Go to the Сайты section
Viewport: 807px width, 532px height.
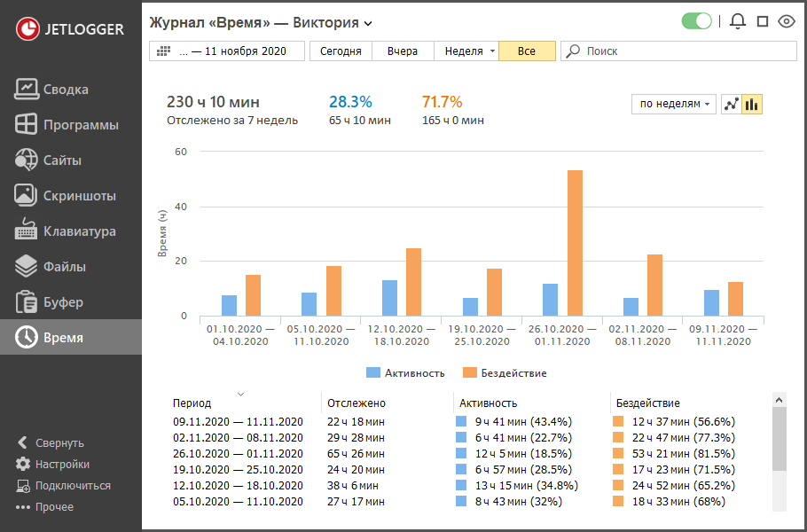[x=62, y=160]
